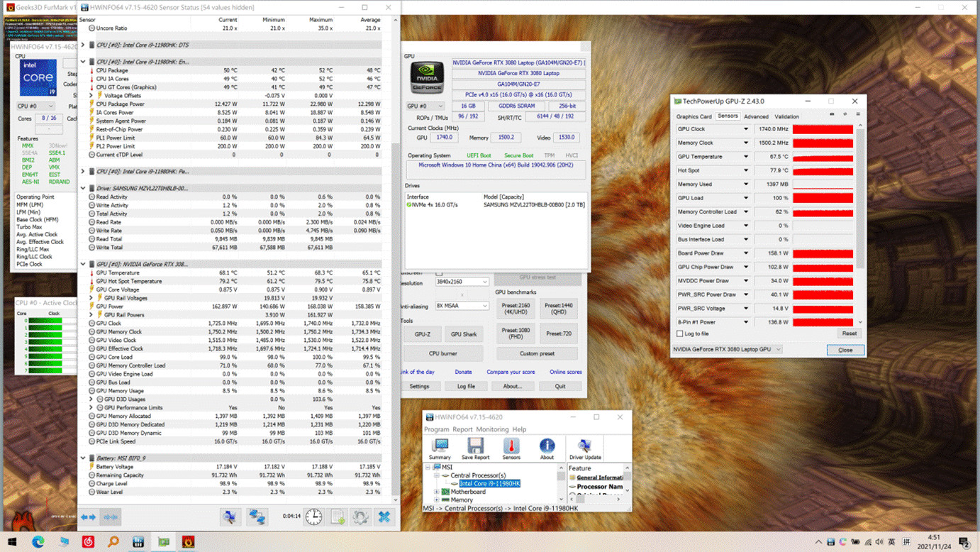Open the notification center icon

pos(964,542)
